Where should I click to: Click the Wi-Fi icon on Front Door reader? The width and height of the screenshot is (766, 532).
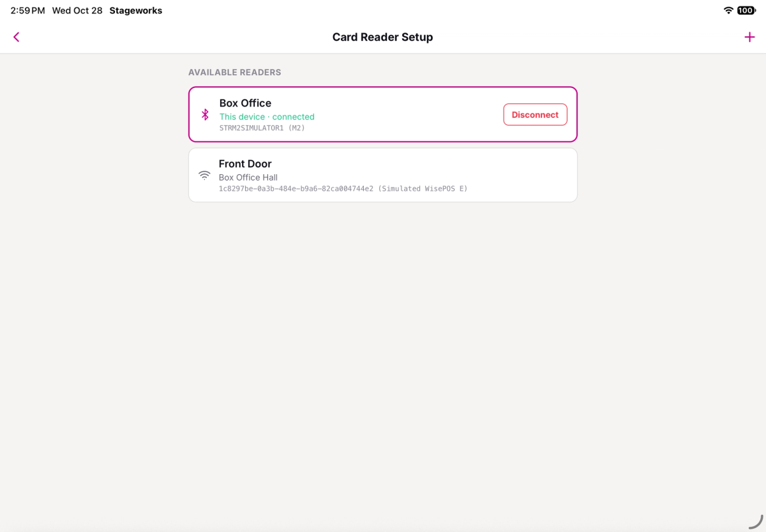(x=204, y=175)
